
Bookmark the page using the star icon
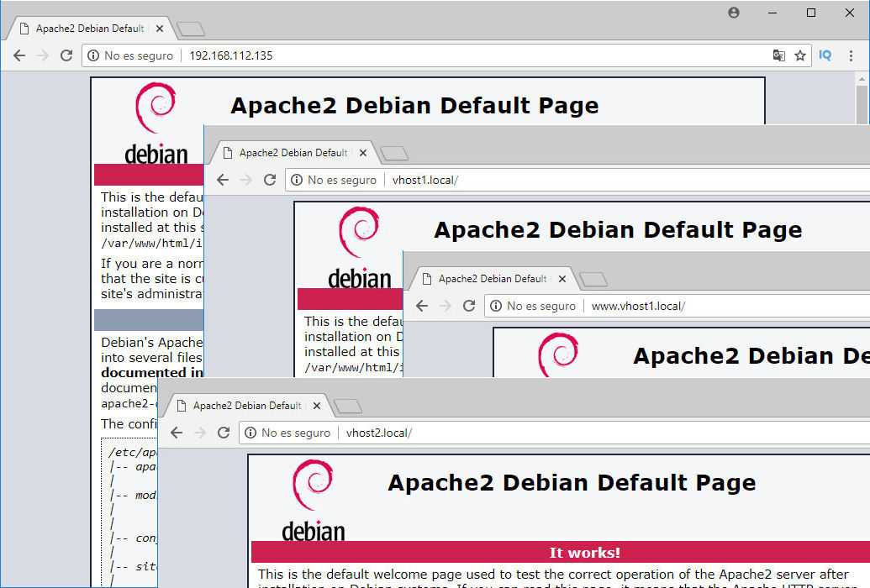point(800,55)
